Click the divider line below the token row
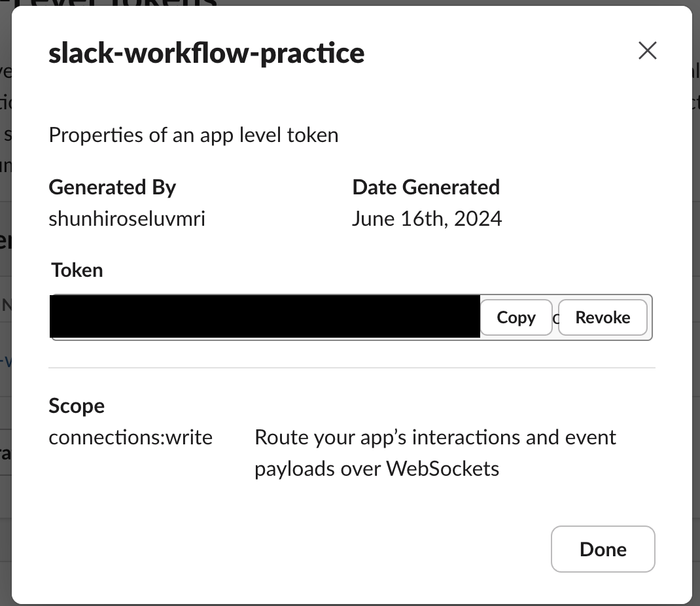The height and width of the screenshot is (606, 700). click(352, 368)
